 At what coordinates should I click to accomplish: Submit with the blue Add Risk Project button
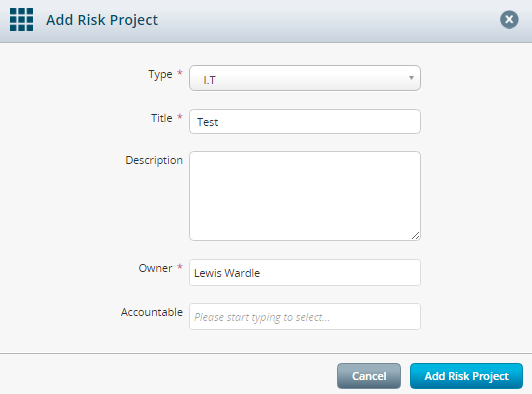[466, 376]
